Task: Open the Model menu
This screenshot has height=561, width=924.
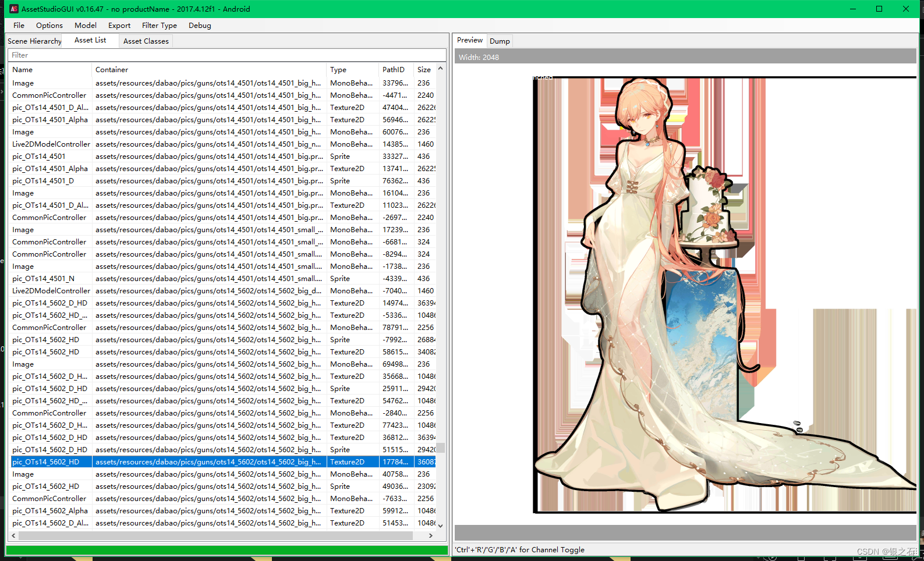Action: pos(86,26)
